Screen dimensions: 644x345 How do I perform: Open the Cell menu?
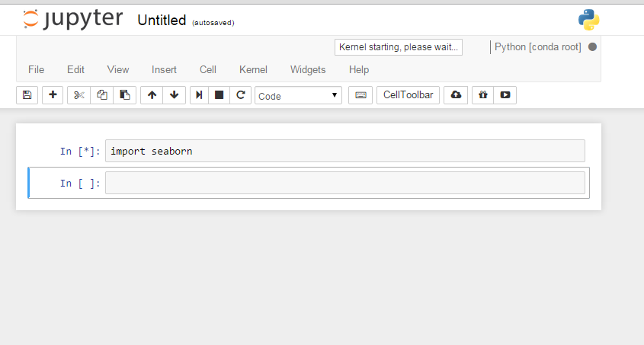[x=208, y=69]
